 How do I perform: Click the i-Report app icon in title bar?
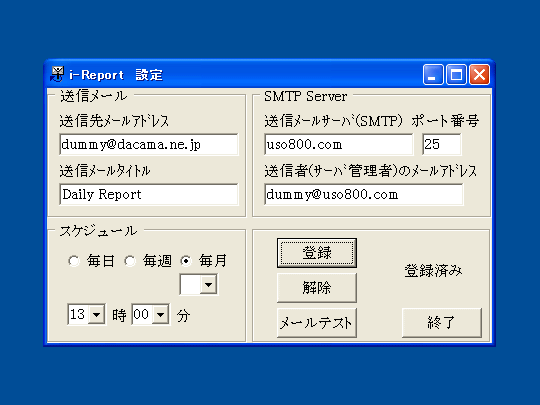pos(57,74)
